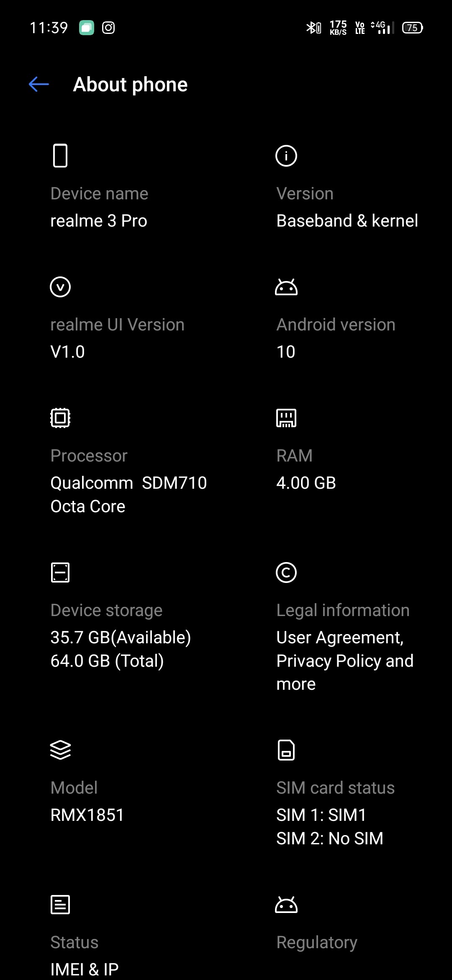Tap the Version info icon
The width and height of the screenshot is (452, 980).
tap(286, 155)
